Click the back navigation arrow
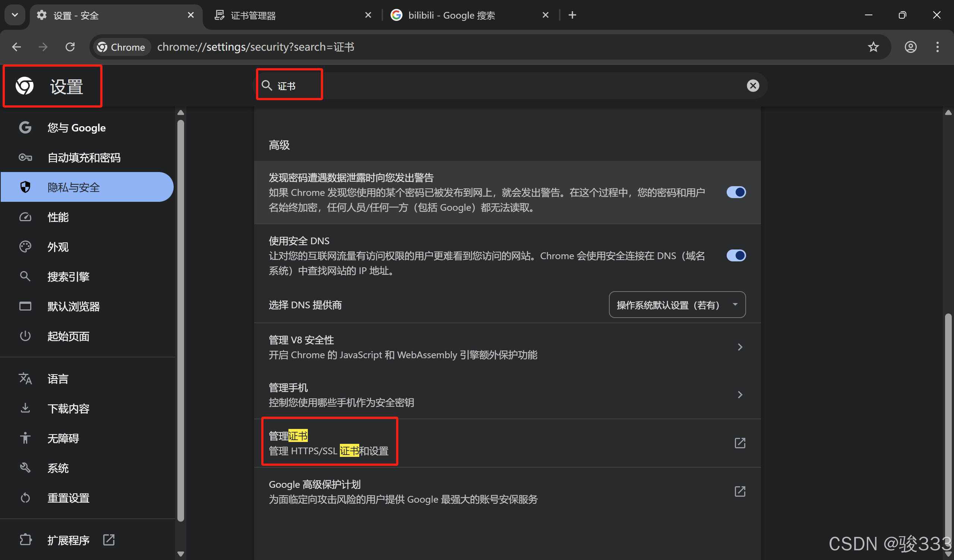This screenshot has width=954, height=560. pos(16,47)
